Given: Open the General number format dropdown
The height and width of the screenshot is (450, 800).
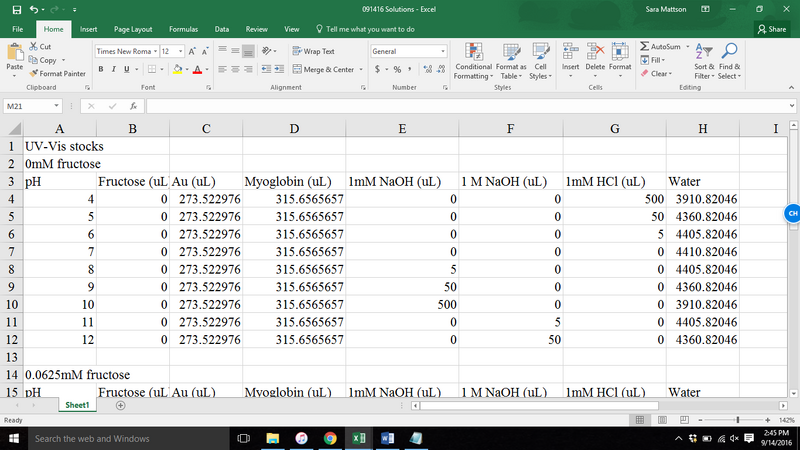Looking at the screenshot, I should [x=443, y=51].
